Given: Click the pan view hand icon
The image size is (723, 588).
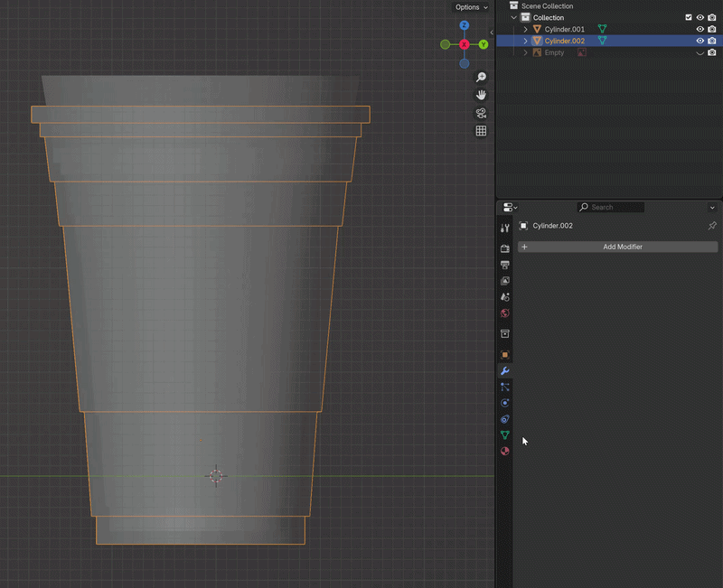Looking at the screenshot, I should pos(481,95).
